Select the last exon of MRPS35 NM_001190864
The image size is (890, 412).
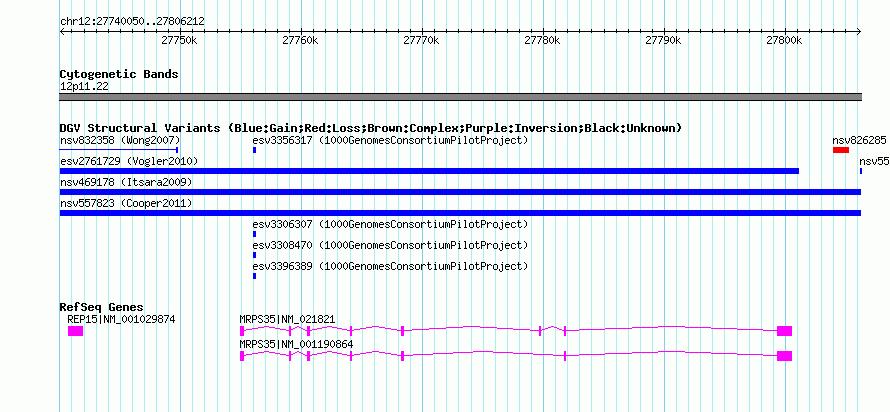(784, 356)
